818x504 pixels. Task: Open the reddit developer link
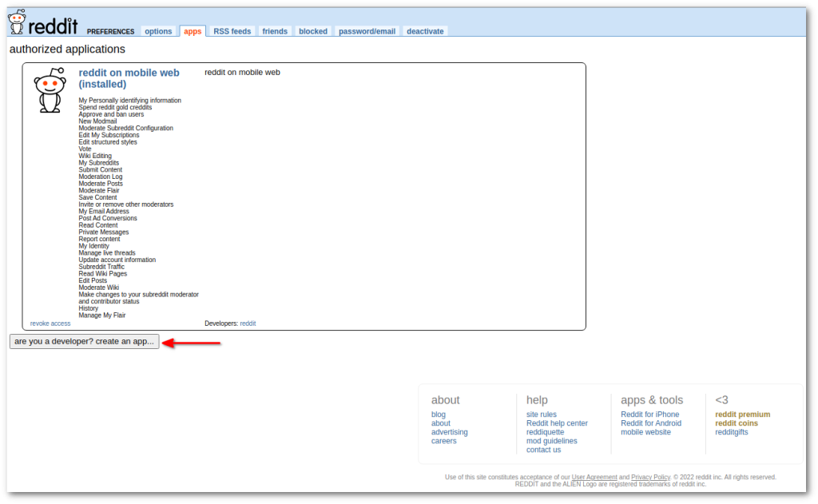pyautogui.click(x=248, y=323)
